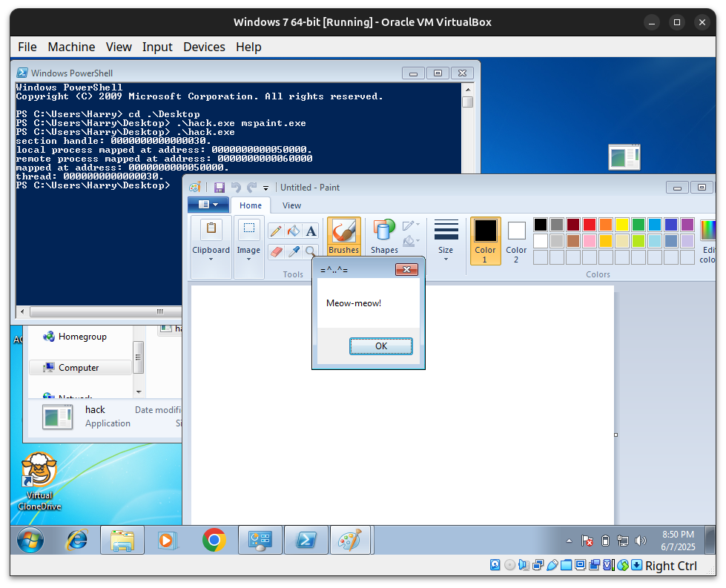
Task: Click the taskbar clock showing 8:50 PM
Action: click(x=678, y=541)
